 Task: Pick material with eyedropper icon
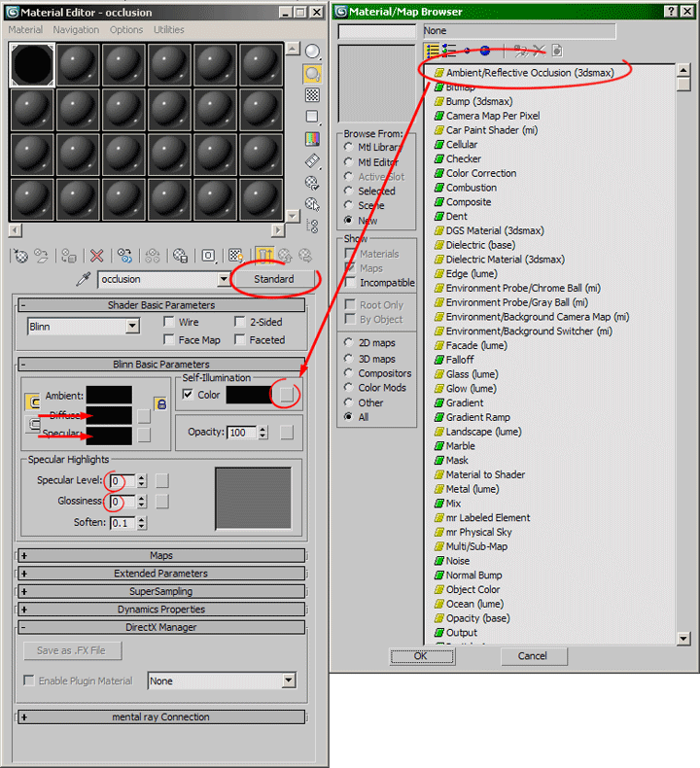pyautogui.click(x=84, y=279)
